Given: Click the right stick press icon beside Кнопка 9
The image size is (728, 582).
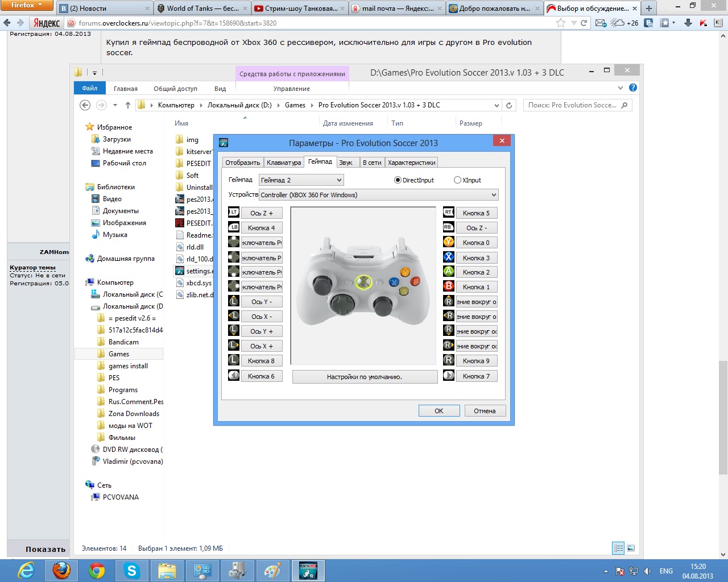Looking at the screenshot, I should (449, 360).
